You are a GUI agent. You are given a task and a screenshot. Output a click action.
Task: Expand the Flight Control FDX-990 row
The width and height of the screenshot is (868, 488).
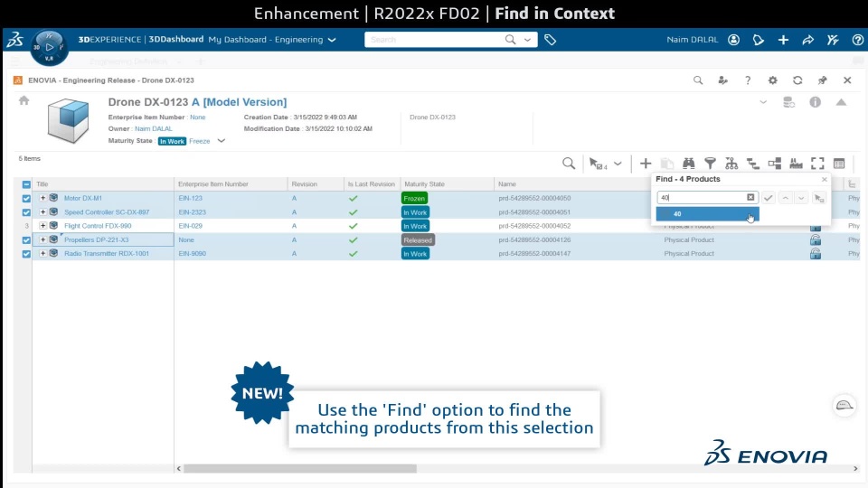[x=42, y=225]
